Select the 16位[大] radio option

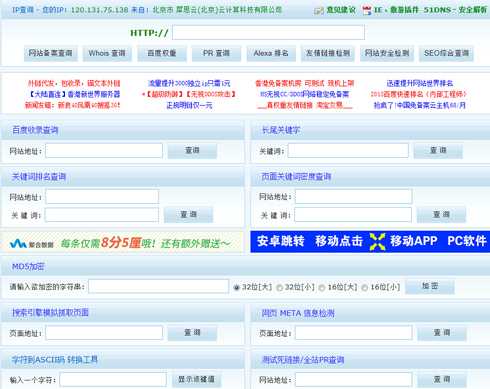(322, 287)
